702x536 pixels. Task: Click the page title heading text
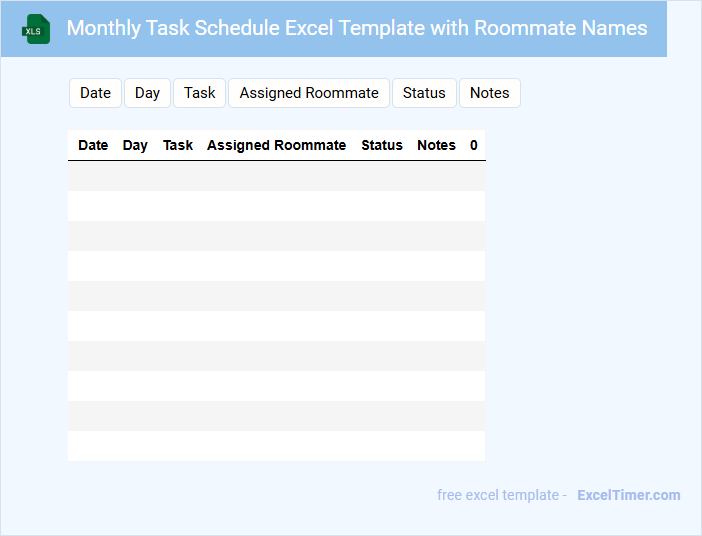(x=357, y=28)
